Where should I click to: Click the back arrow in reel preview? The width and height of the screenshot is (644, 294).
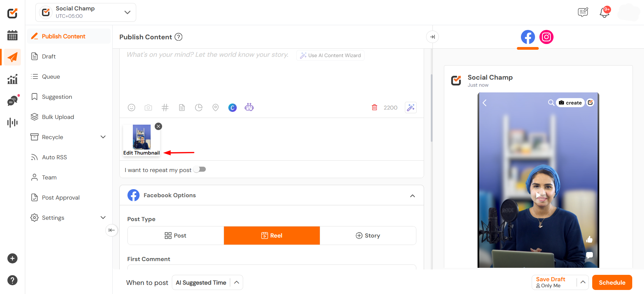tap(485, 103)
